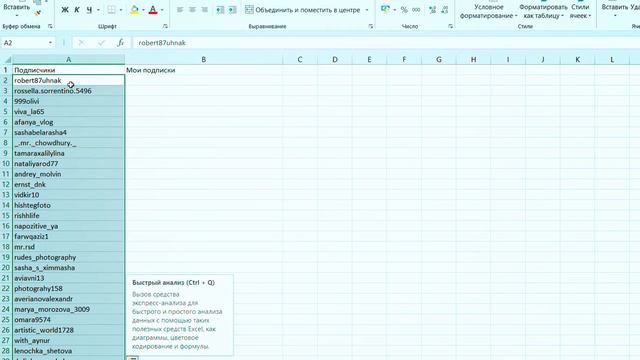Viewport: 640px width, 360px height.
Task: Apply yellow fill color bucket
Action: (x=134, y=10)
